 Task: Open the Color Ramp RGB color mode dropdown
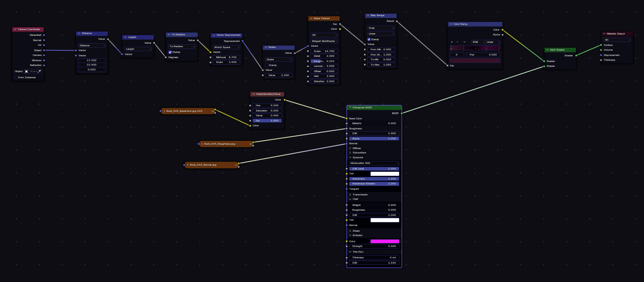click(x=478, y=42)
